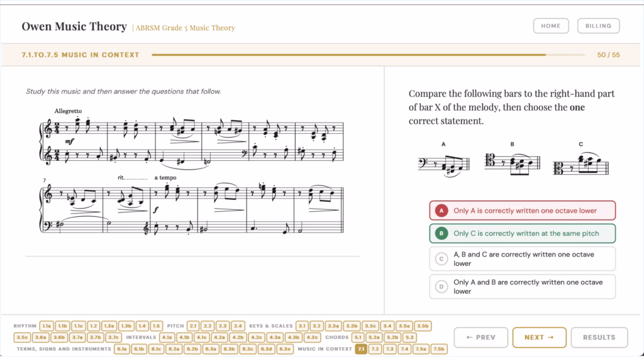This screenshot has width=644, height=357.
Task: Open section 3.6a
Action: click(x=41, y=338)
